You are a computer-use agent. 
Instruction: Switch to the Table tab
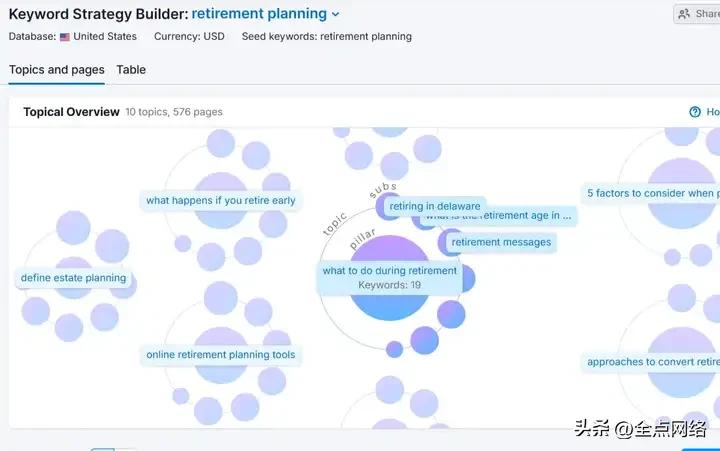coord(131,70)
